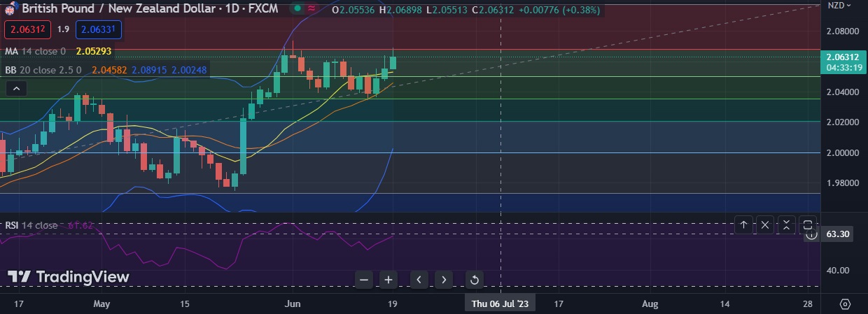
Task: Click the 2.00000 price level on scale
Action: (x=842, y=152)
